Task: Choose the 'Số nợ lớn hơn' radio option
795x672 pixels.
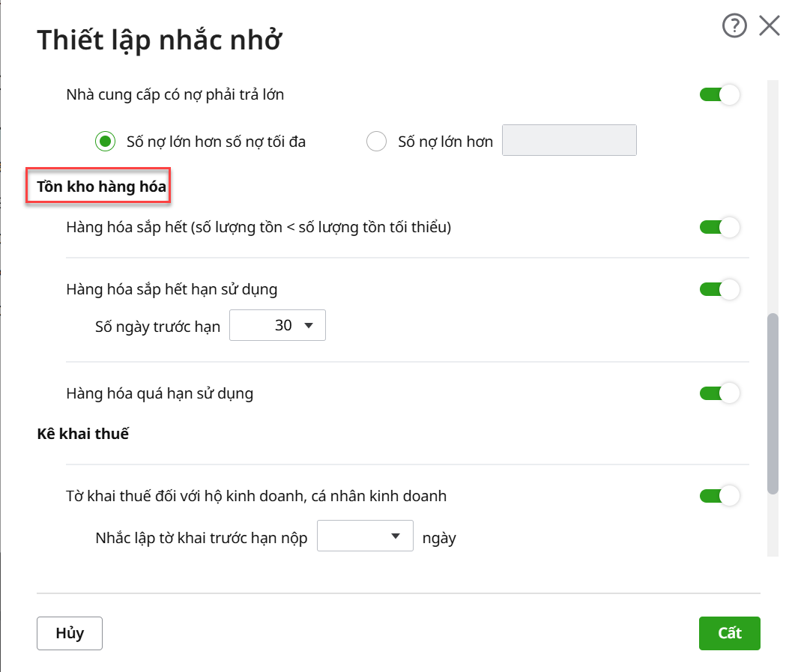Action: [x=376, y=141]
